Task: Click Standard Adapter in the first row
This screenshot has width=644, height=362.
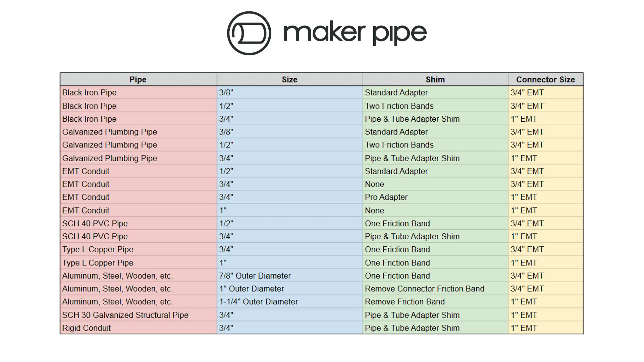Action: pos(435,93)
